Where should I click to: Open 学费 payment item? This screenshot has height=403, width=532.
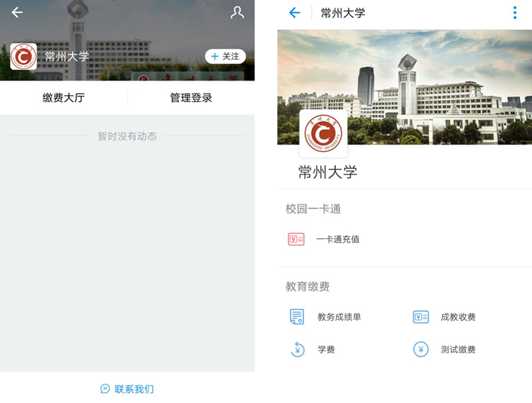click(326, 350)
